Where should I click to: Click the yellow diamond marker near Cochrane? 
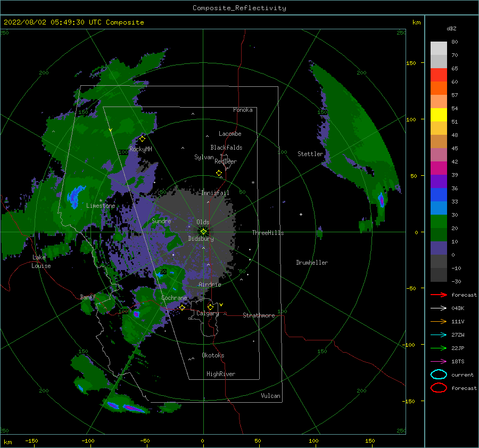pos(183,307)
